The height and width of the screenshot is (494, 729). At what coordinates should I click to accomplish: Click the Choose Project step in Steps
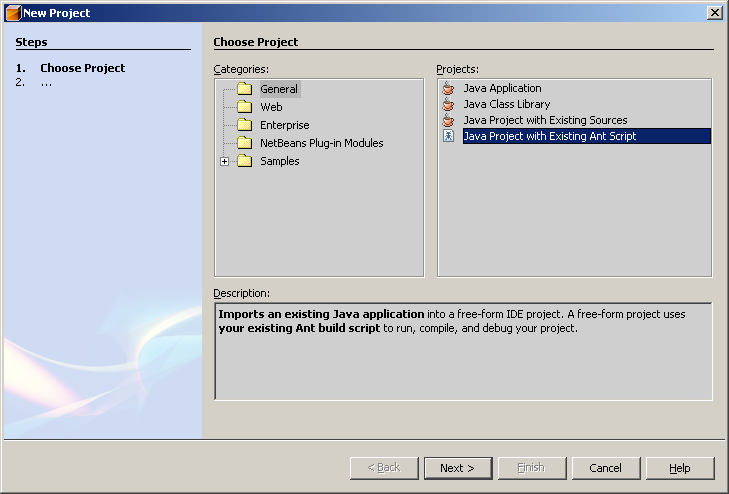click(x=82, y=68)
